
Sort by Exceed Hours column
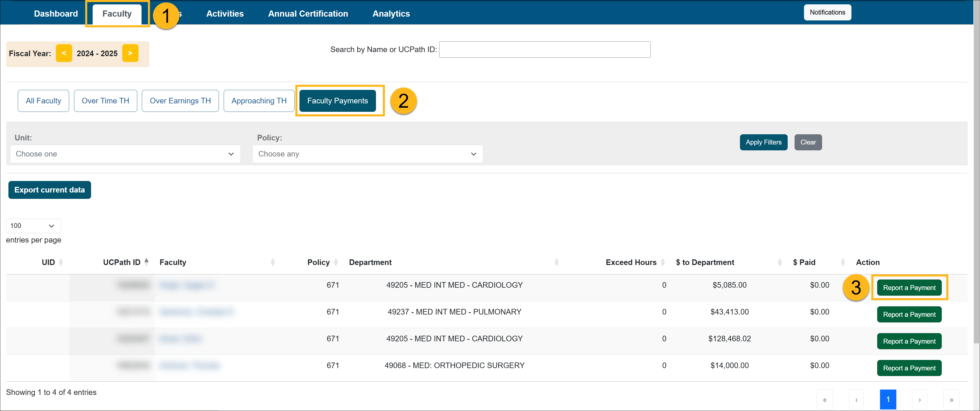[663, 262]
